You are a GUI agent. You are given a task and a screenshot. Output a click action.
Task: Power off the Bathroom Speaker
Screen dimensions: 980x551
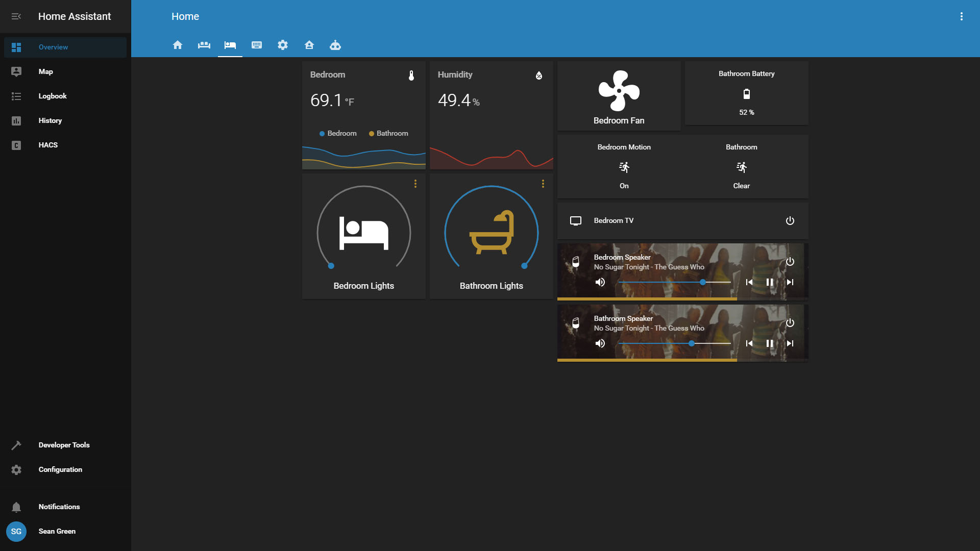[x=790, y=323]
